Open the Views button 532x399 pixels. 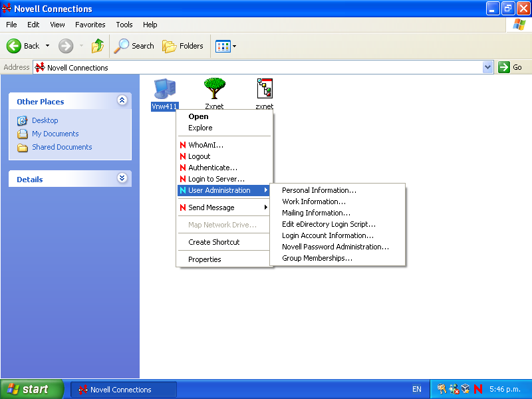223,46
